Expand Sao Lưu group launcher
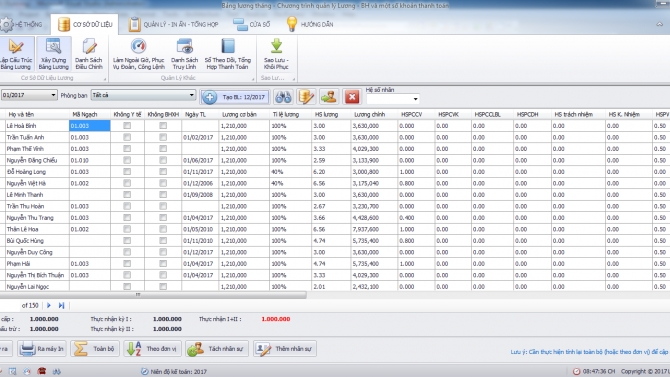Viewport: 670px width, 377px height. coord(294,79)
